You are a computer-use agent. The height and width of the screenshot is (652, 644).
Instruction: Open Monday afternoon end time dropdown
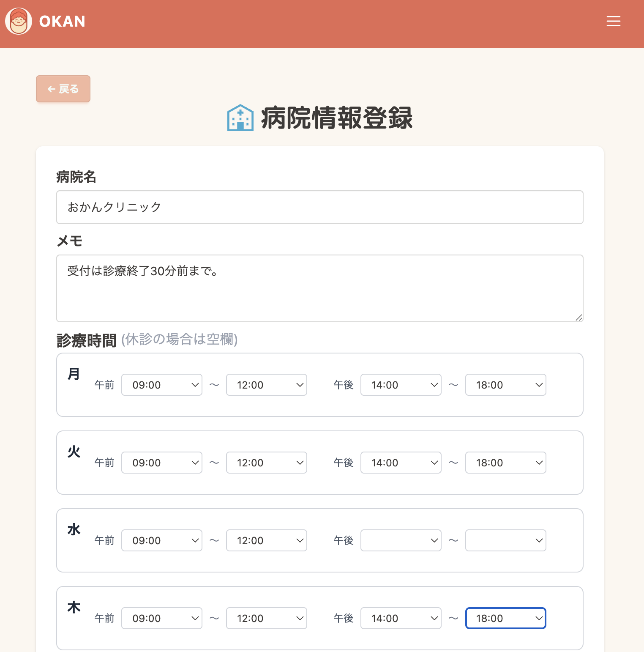[505, 385]
